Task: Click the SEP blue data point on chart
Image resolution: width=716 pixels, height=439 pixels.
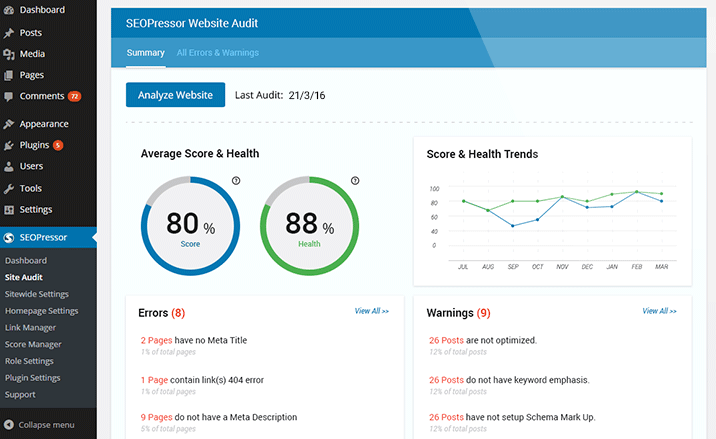Action: (513, 226)
